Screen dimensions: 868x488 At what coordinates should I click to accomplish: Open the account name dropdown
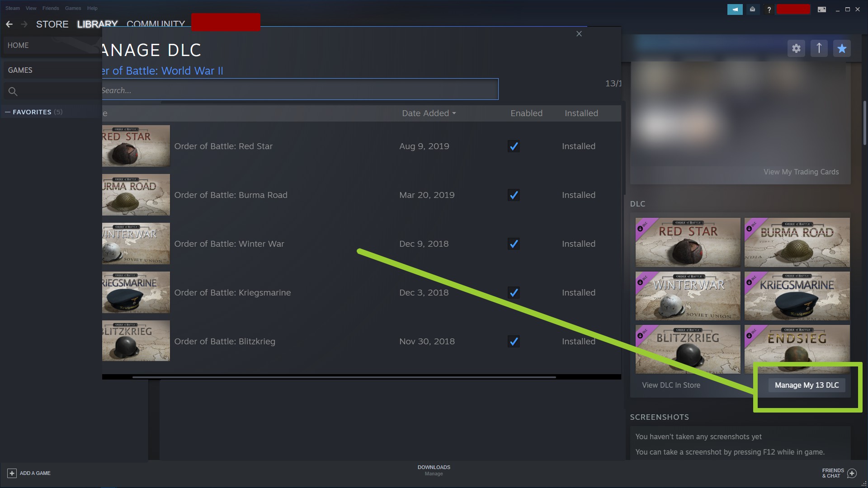click(793, 9)
